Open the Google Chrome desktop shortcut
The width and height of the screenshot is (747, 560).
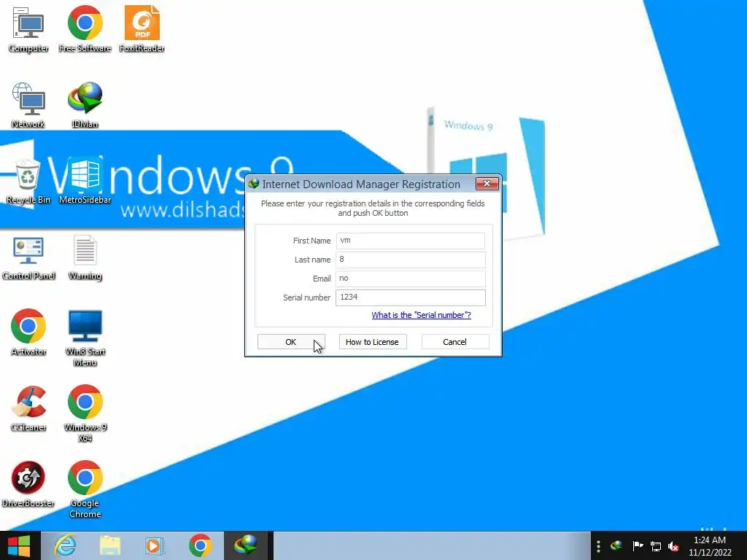(85, 489)
